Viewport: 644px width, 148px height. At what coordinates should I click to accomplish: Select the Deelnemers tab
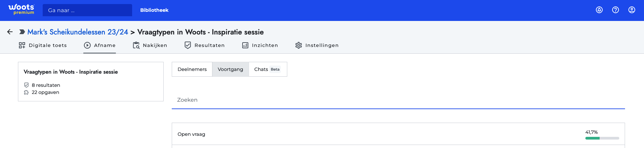pyautogui.click(x=192, y=69)
